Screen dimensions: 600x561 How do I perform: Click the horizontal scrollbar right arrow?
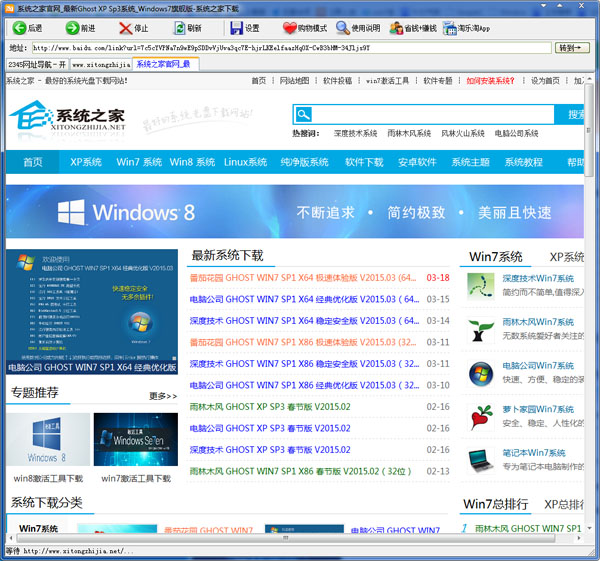pos(579,538)
